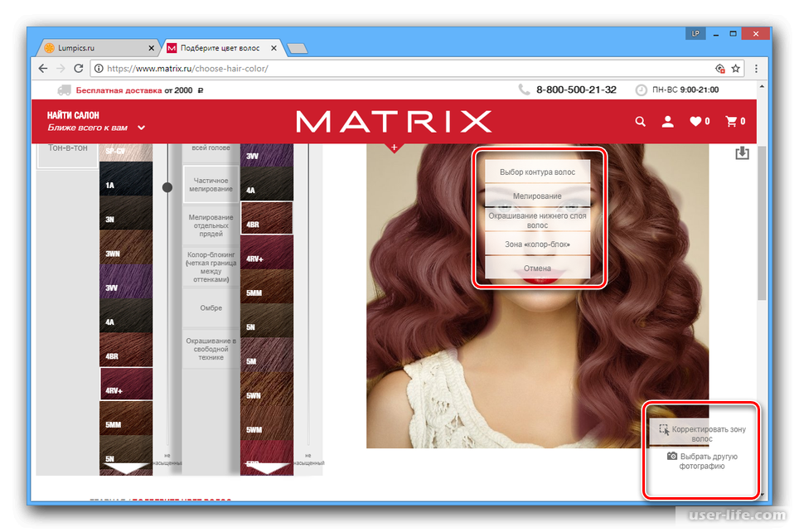
Task: Click the search magnifier icon in header
Action: click(x=640, y=122)
